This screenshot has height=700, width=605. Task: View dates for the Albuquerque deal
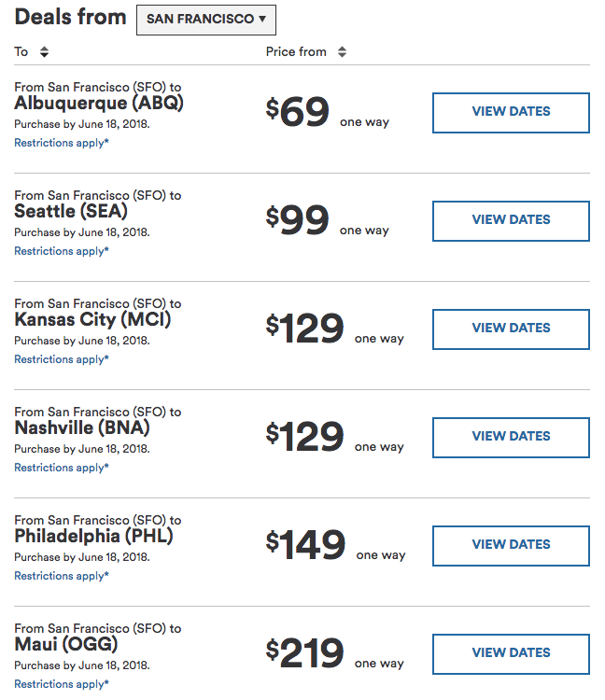[x=511, y=112]
